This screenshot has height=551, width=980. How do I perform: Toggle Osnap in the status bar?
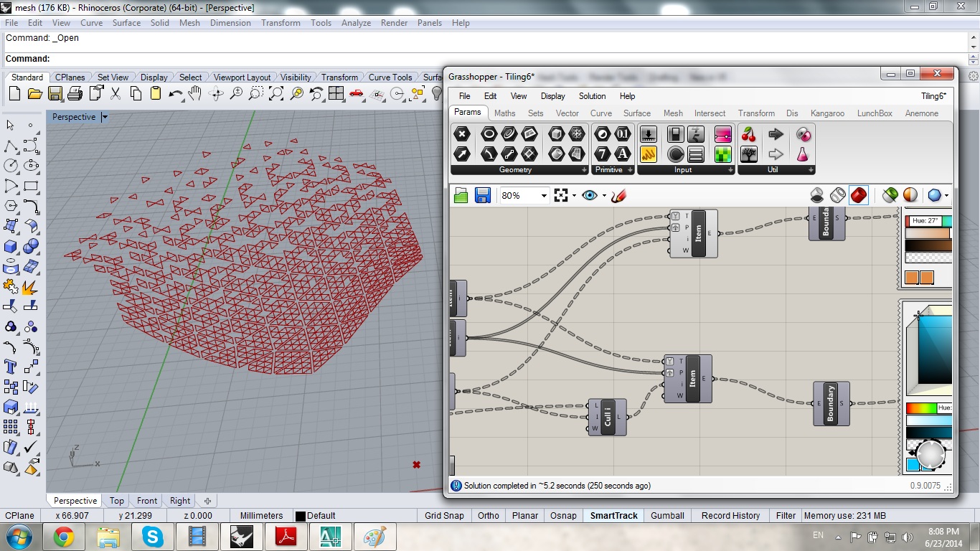563,515
